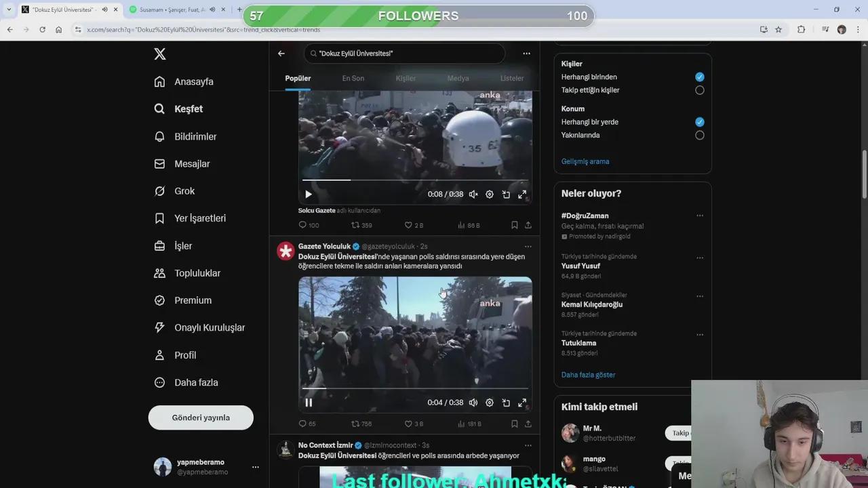Image resolution: width=868 pixels, height=488 pixels.
Task: Click the Gönderi yayınla button
Action: [x=201, y=418]
